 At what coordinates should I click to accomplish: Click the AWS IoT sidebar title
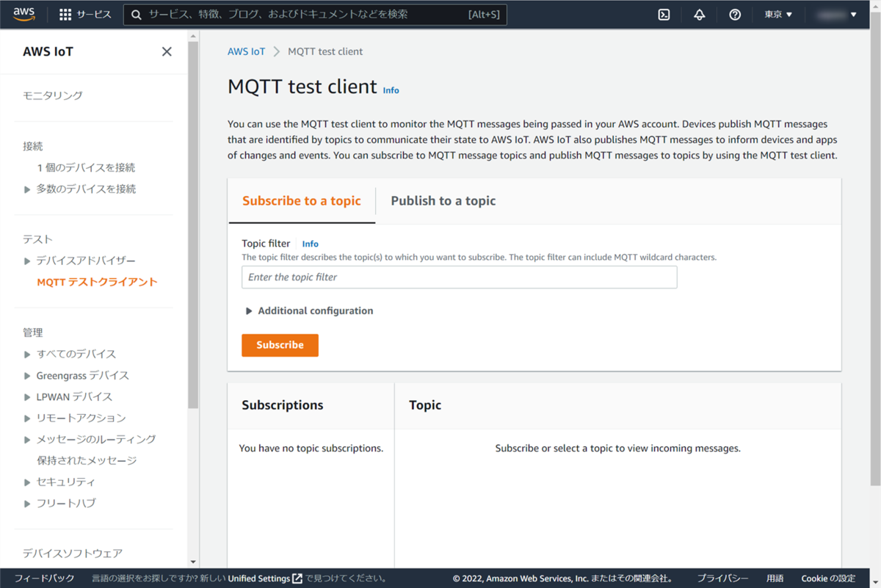click(x=48, y=51)
